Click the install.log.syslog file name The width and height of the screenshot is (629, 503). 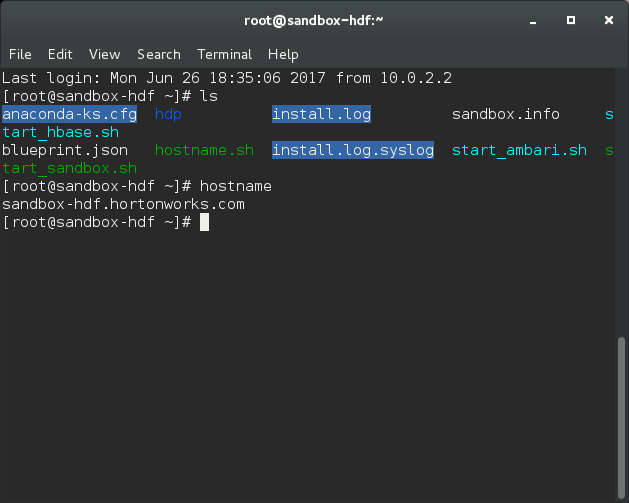coord(353,151)
